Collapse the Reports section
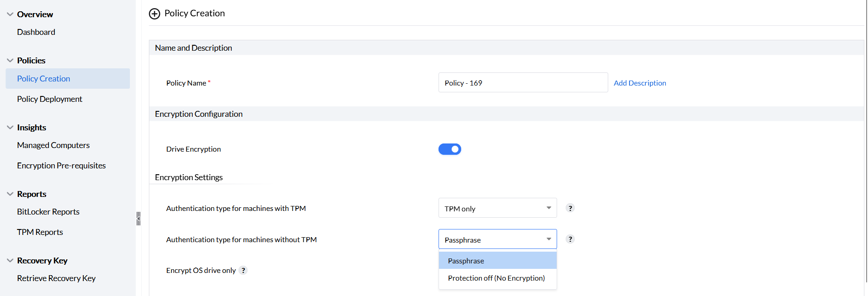This screenshot has height=296, width=868. (10, 194)
